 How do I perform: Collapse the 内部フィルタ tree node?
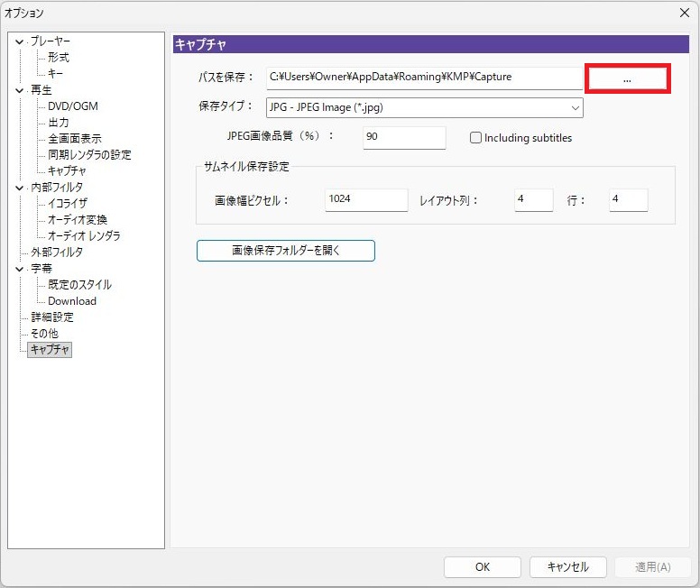[x=20, y=188]
